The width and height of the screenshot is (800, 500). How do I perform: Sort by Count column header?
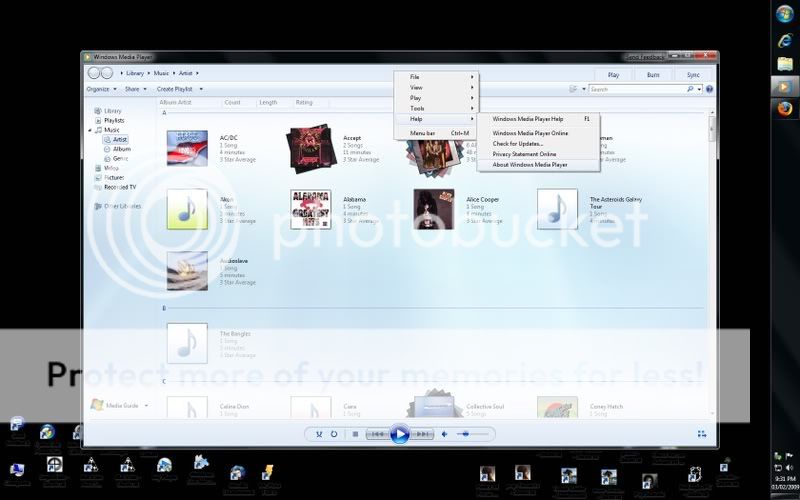[232, 103]
